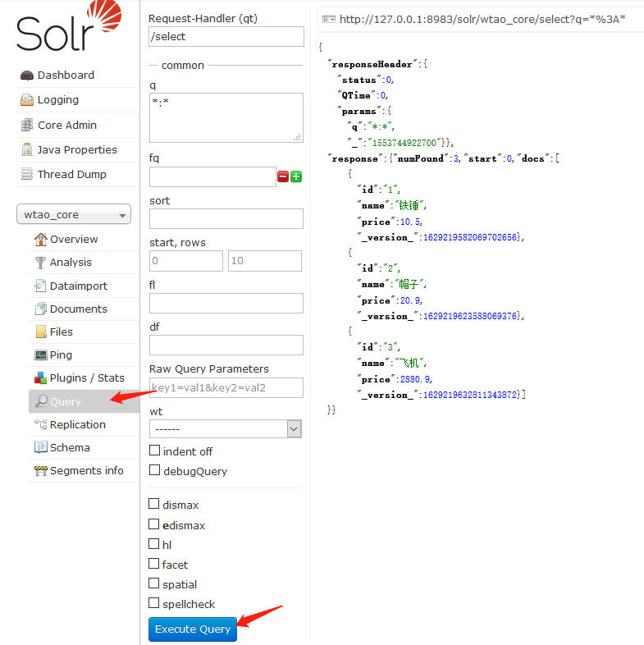The height and width of the screenshot is (645, 644).
Task: Click the rows field showing 10
Action: 265,261
